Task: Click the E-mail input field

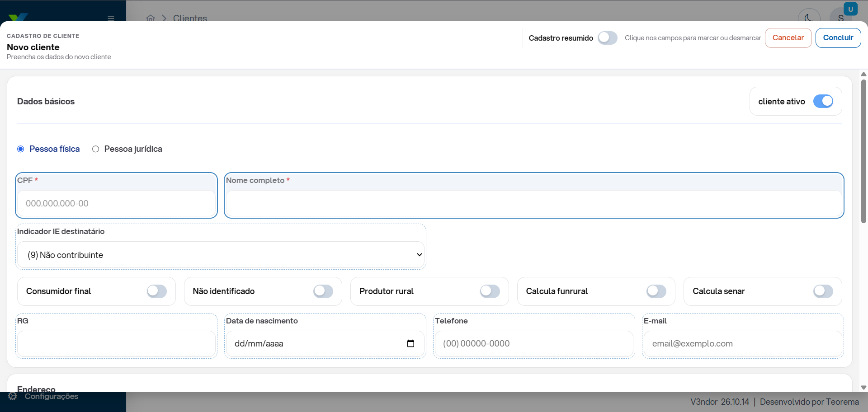Action: (x=742, y=344)
